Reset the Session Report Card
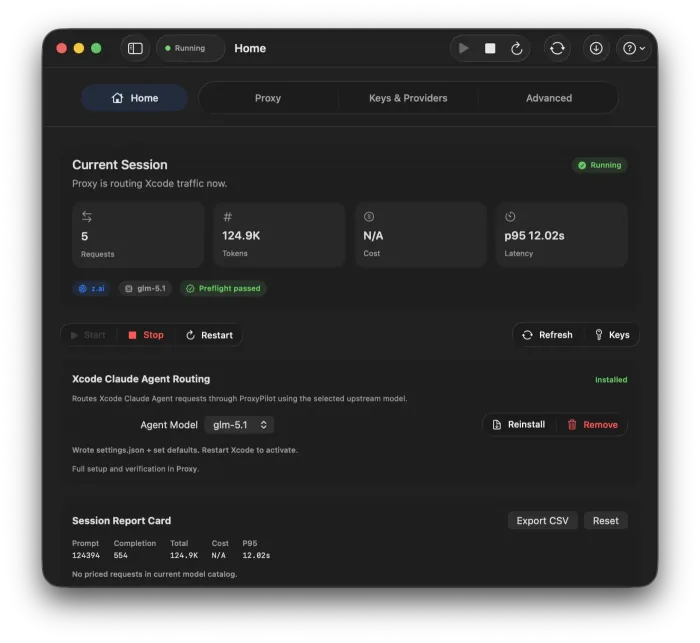Screen dimensions: 700x643 pyautogui.click(x=605, y=521)
